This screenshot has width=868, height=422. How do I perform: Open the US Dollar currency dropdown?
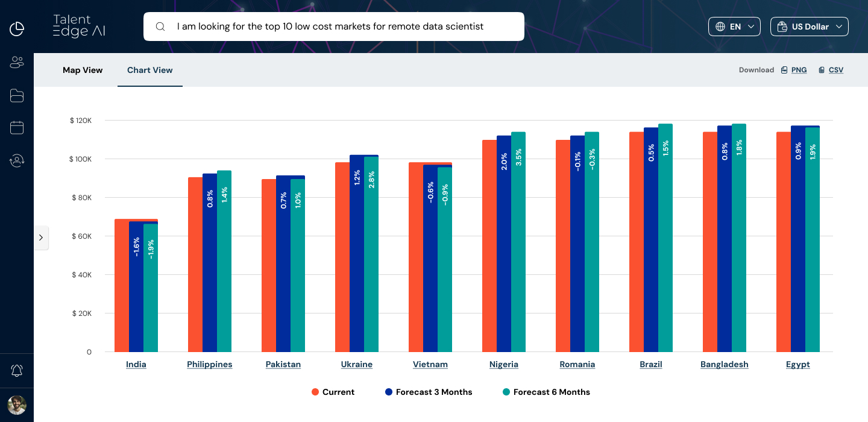[x=809, y=27]
